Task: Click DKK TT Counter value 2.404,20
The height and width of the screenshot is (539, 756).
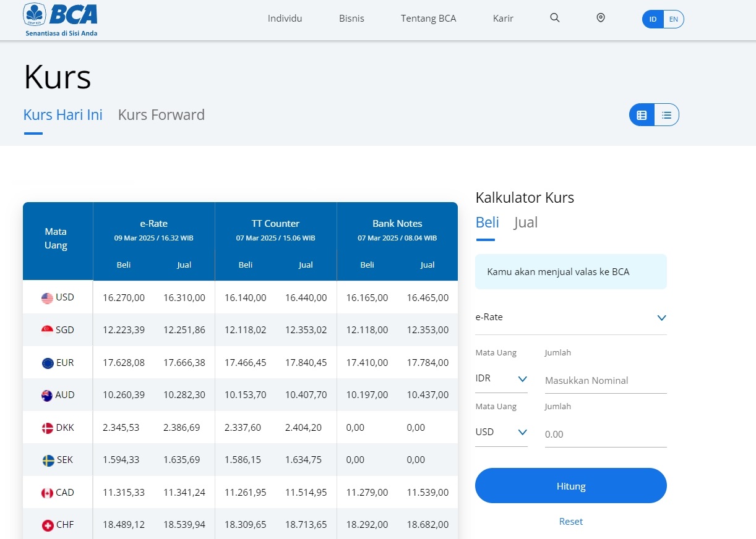Action: [303, 428]
